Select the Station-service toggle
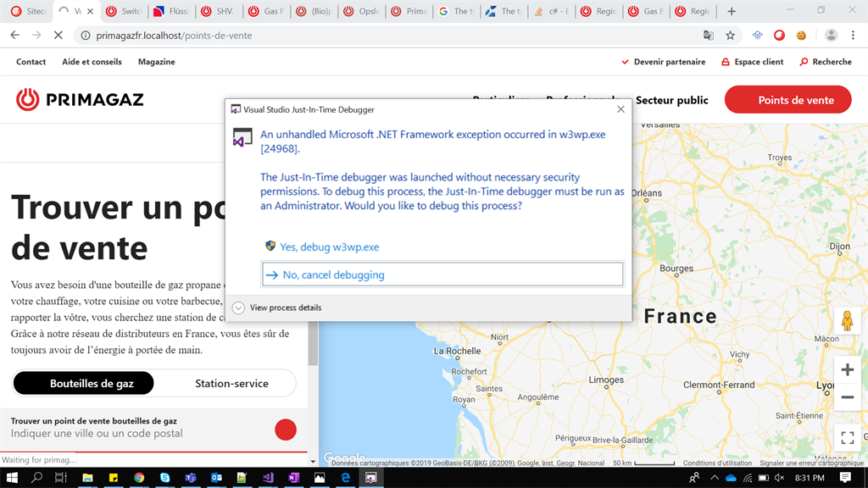 pos(231,383)
